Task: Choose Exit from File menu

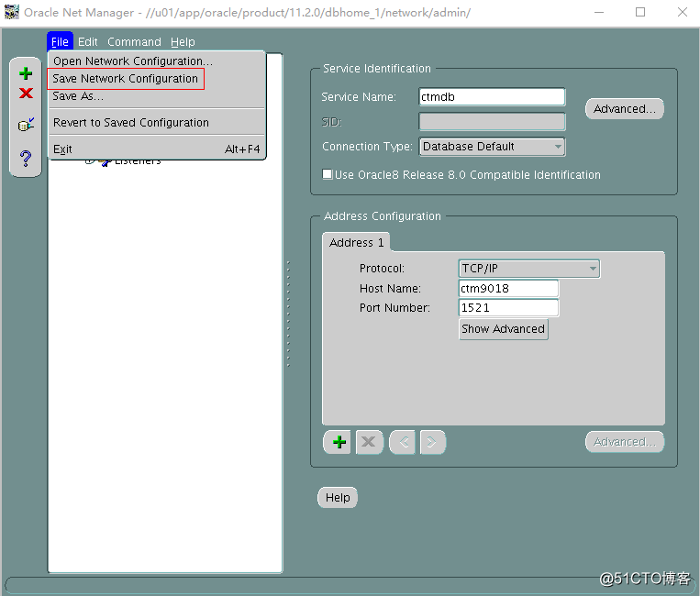Action: (157, 149)
